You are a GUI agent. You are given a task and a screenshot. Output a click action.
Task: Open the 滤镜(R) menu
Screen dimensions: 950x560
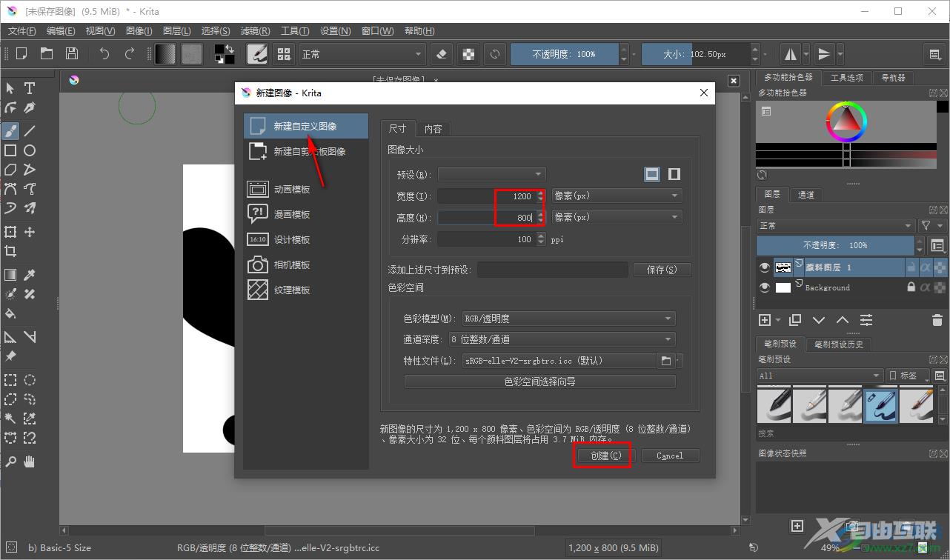255,30
